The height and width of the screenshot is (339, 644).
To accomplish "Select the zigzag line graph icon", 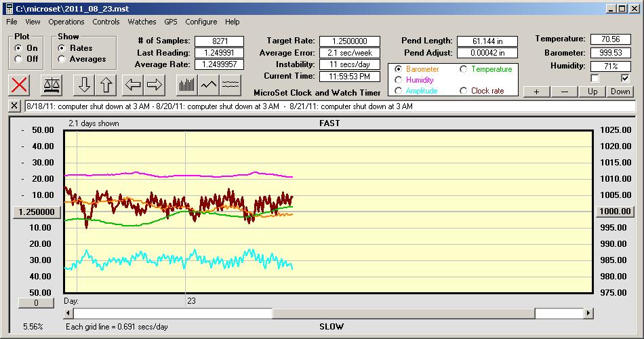I will tap(209, 85).
